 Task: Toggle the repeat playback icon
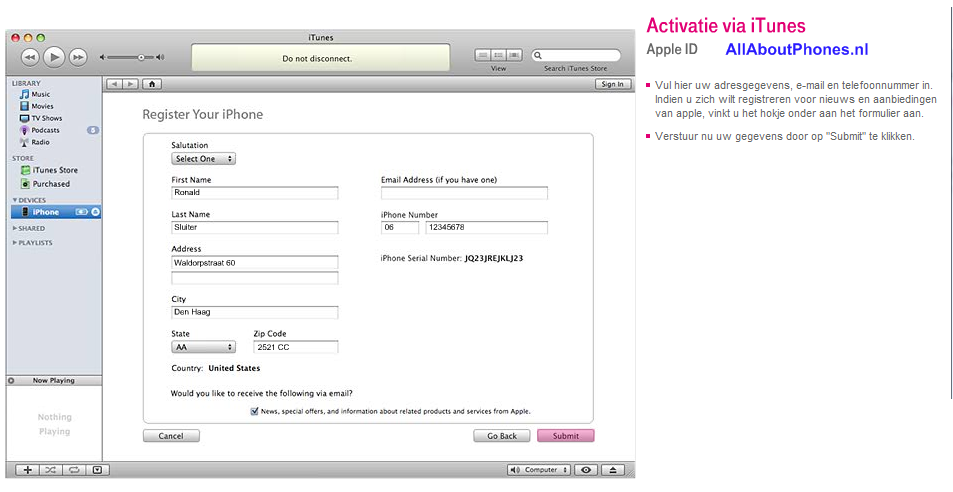74,469
